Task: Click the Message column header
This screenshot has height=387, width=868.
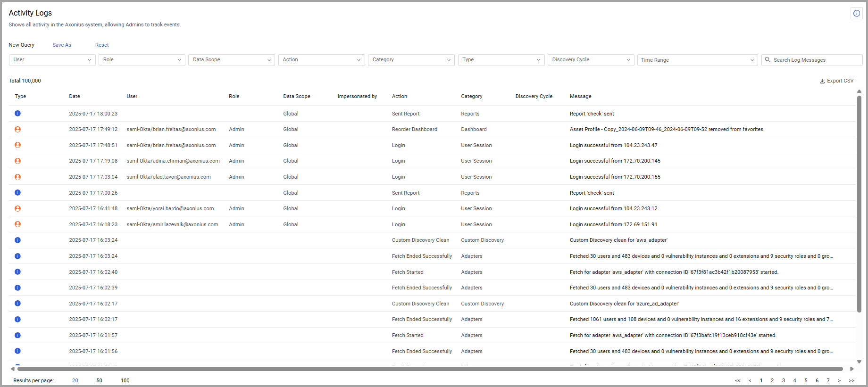Action: click(580, 96)
